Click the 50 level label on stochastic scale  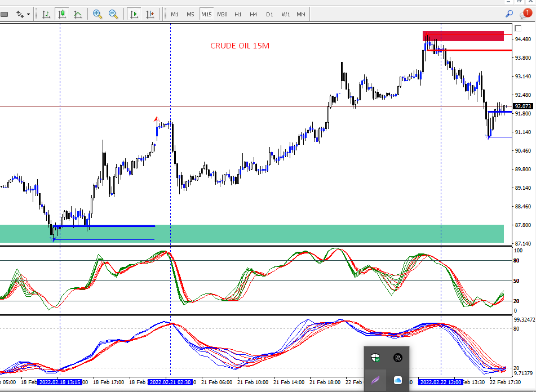click(516, 280)
